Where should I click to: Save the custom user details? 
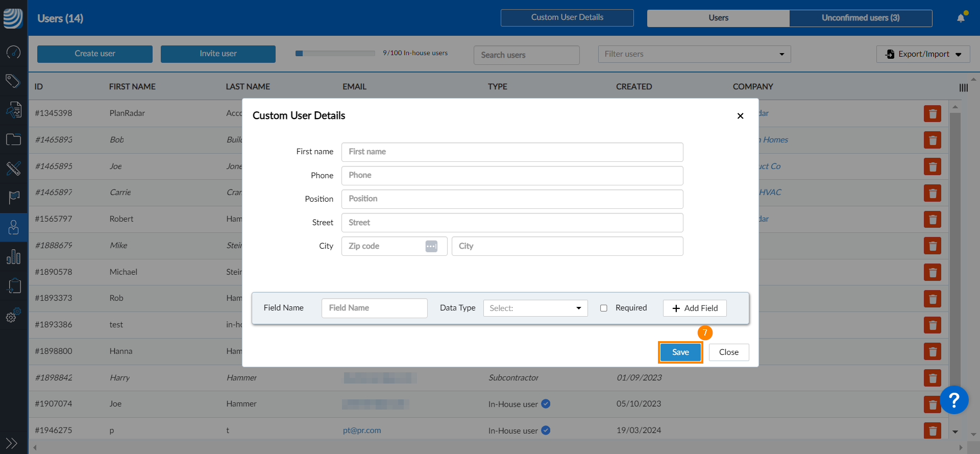click(x=680, y=352)
